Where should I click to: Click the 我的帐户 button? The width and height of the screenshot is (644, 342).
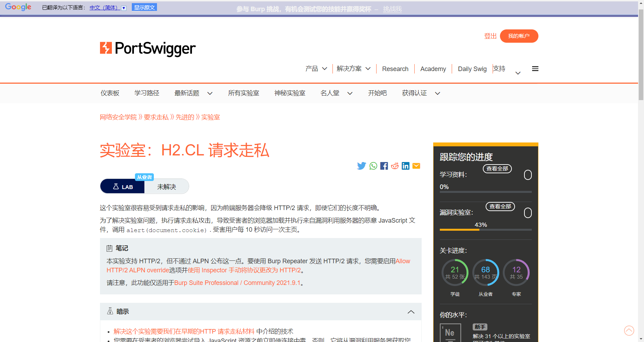519,36
